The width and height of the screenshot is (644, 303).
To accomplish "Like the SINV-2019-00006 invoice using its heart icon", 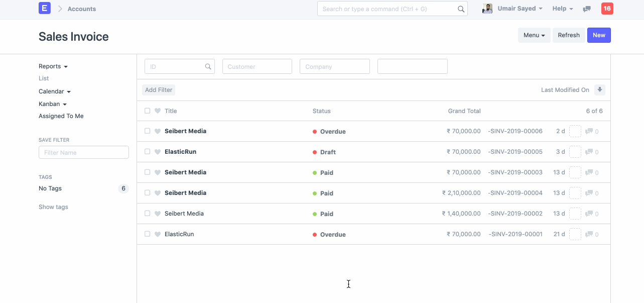I will [x=157, y=131].
